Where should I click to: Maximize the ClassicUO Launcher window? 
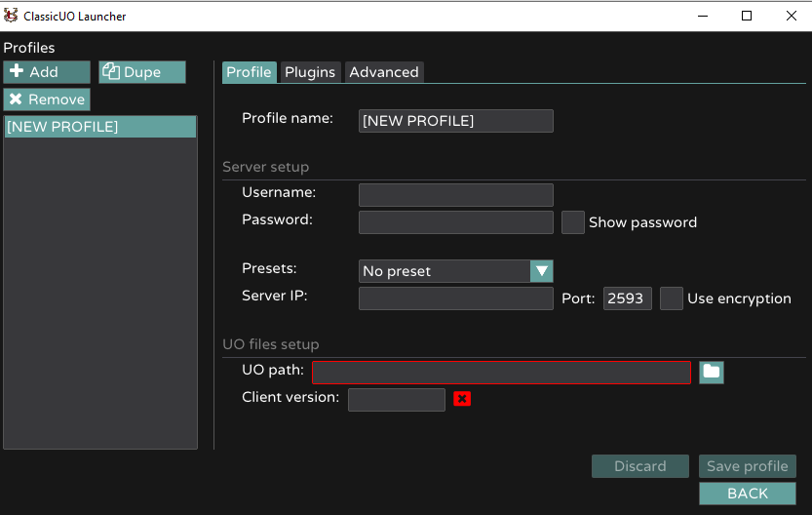click(747, 16)
